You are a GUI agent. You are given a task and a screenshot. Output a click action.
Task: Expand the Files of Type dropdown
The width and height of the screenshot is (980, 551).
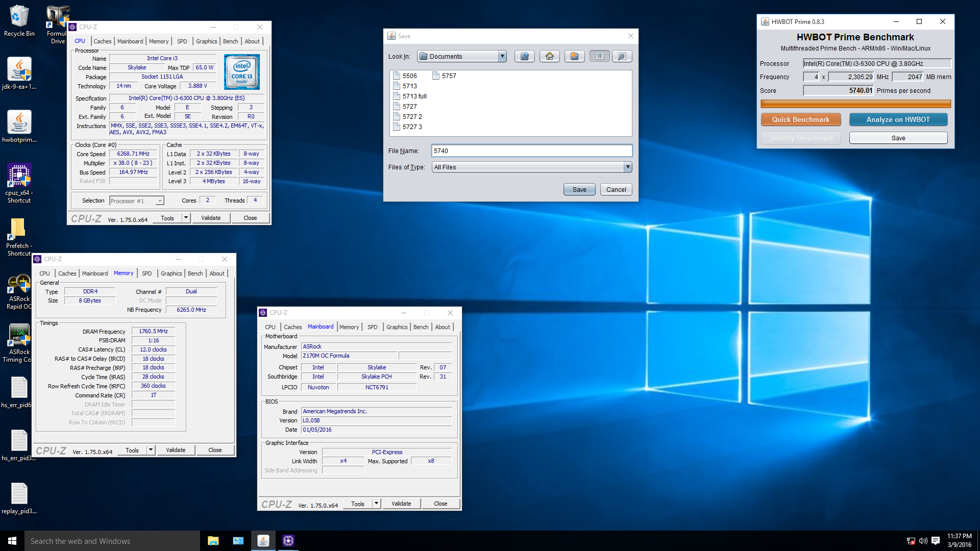628,167
